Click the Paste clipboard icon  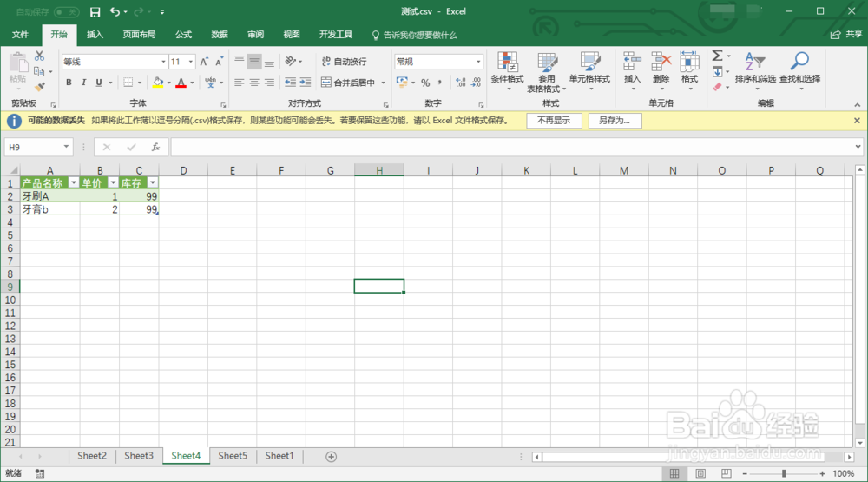tap(17, 63)
